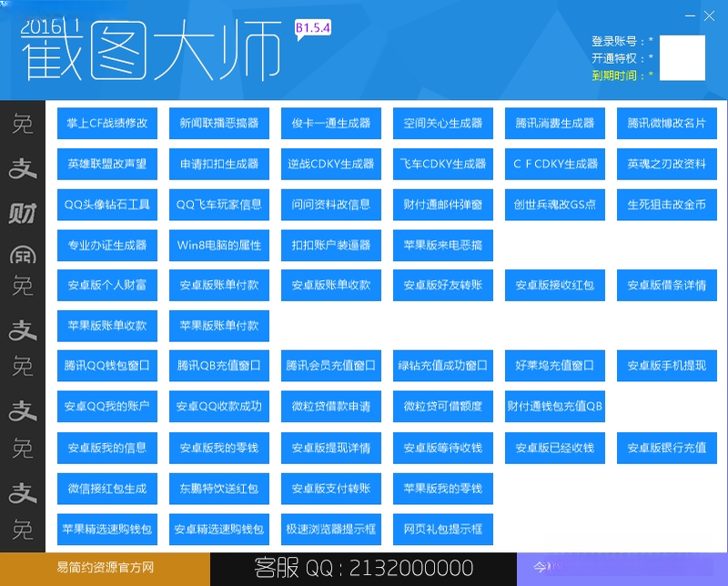Select 苹果版来电恶搞
The height and width of the screenshot is (586, 728).
point(443,245)
